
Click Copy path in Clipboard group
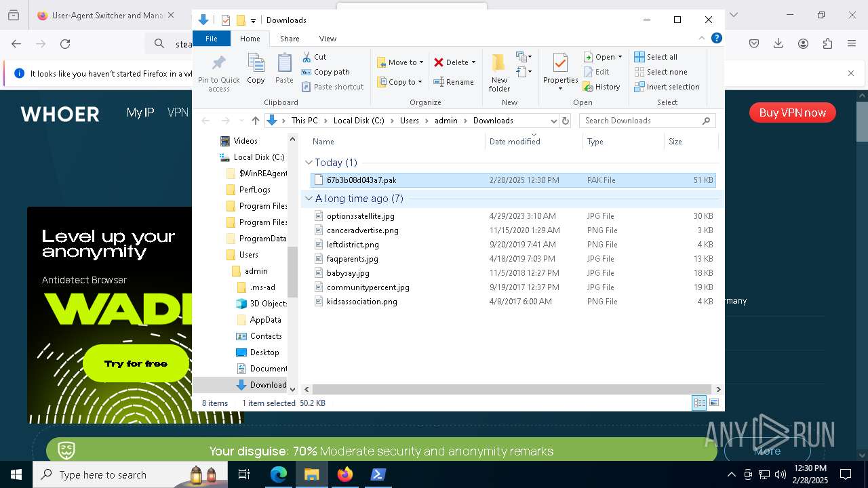(325, 72)
